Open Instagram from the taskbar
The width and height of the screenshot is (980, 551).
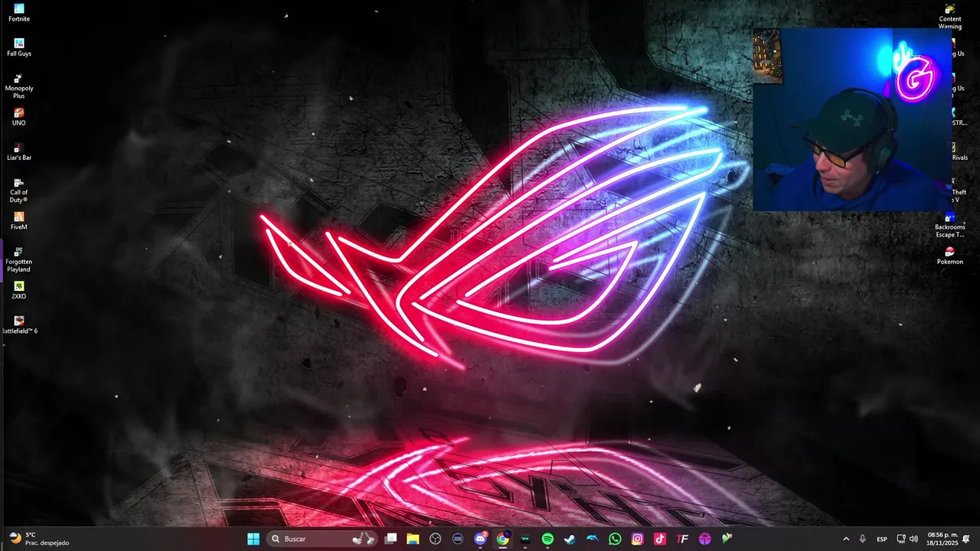(x=637, y=539)
